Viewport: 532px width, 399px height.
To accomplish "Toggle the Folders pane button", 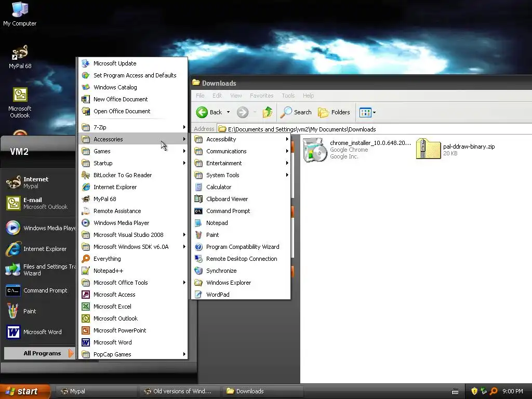I will point(334,112).
